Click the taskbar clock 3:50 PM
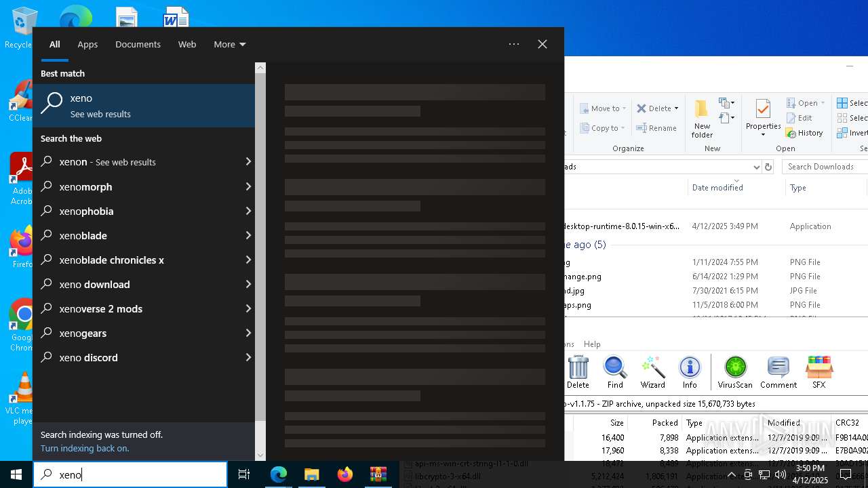 click(810, 474)
